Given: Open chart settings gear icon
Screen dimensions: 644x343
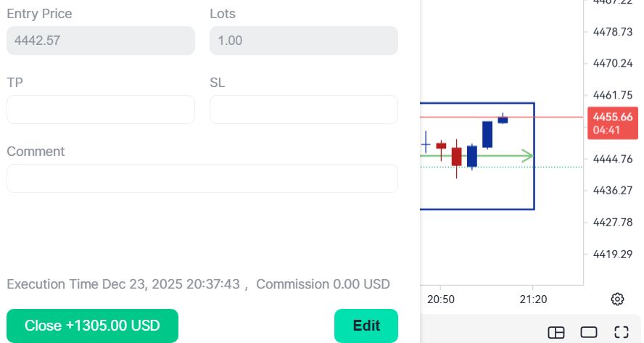Looking at the screenshot, I should tap(617, 299).
